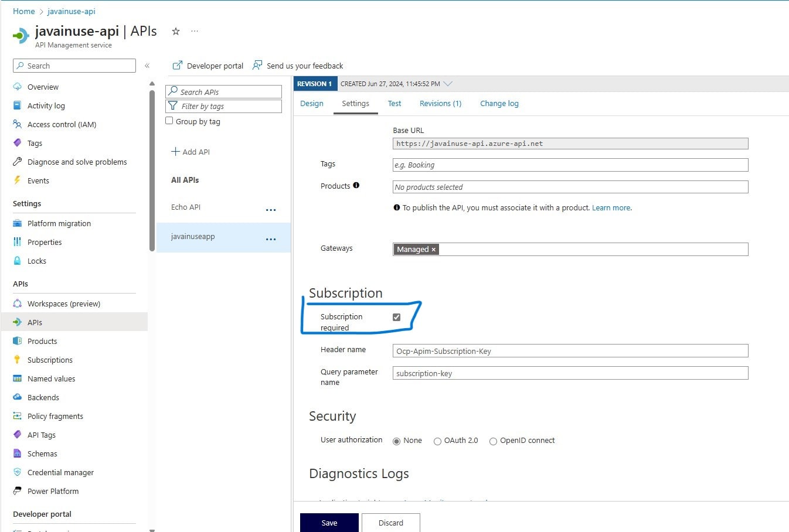Click the Properties icon

(x=17, y=242)
